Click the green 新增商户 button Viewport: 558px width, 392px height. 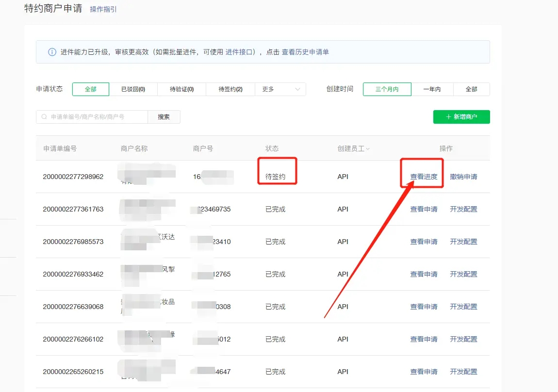pos(461,117)
